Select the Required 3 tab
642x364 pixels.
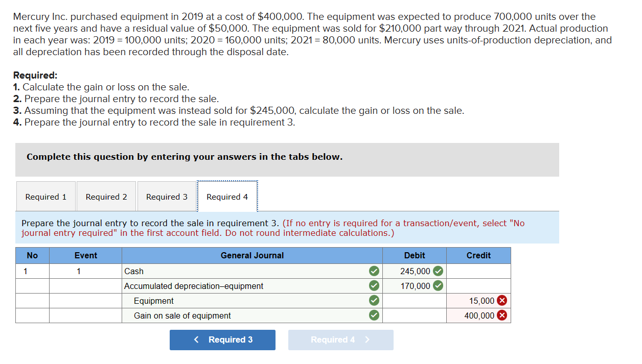pos(166,196)
